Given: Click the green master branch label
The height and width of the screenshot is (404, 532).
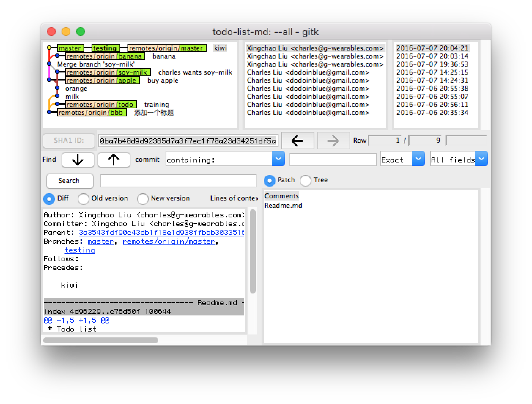Looking at the screenshot, I should (70, 48).
